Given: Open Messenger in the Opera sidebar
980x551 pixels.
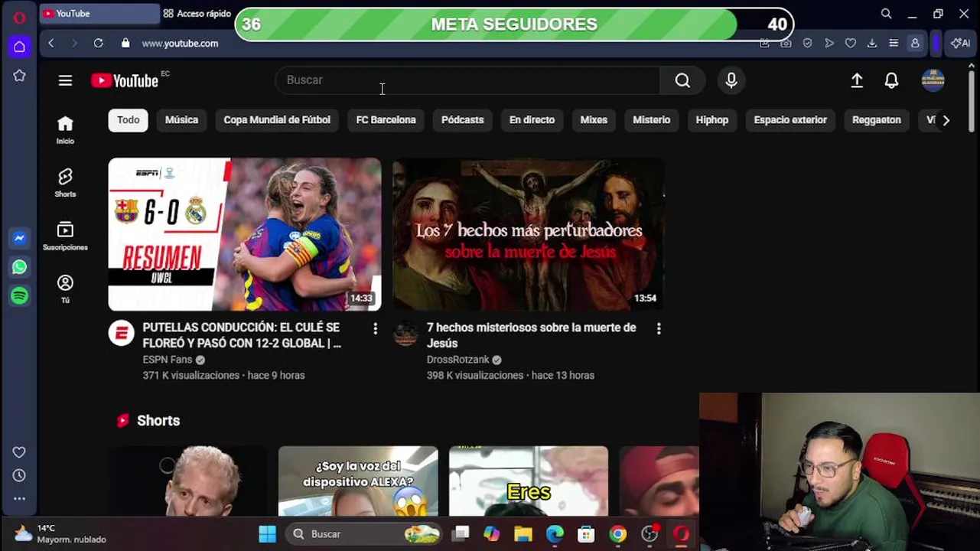Looking at the screenshot, I should (x=20, y=238).
